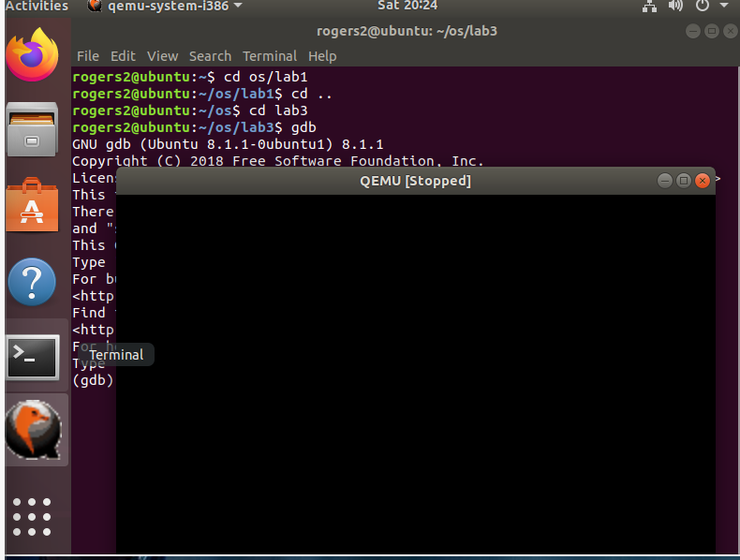The width and height of the screenshot is (740, 560).
Task: Click the Activities button
Action: click(x=36, y=7)
